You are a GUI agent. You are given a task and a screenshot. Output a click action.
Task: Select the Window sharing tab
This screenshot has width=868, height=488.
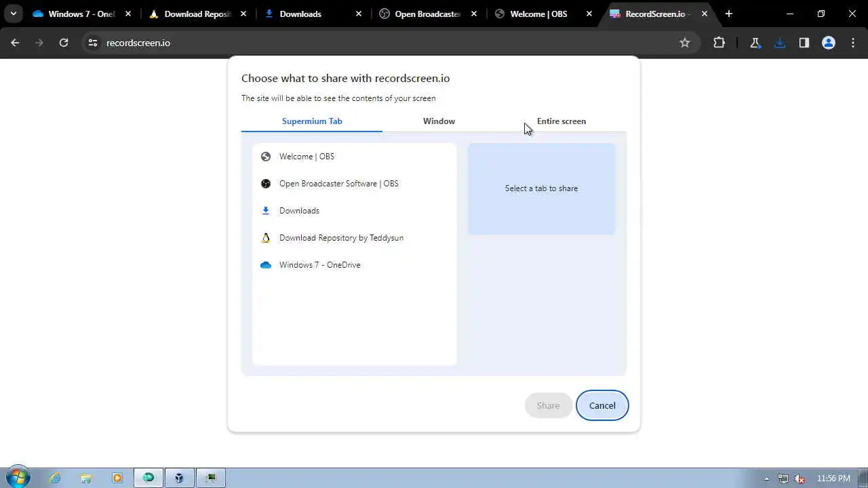click(439, 121)
